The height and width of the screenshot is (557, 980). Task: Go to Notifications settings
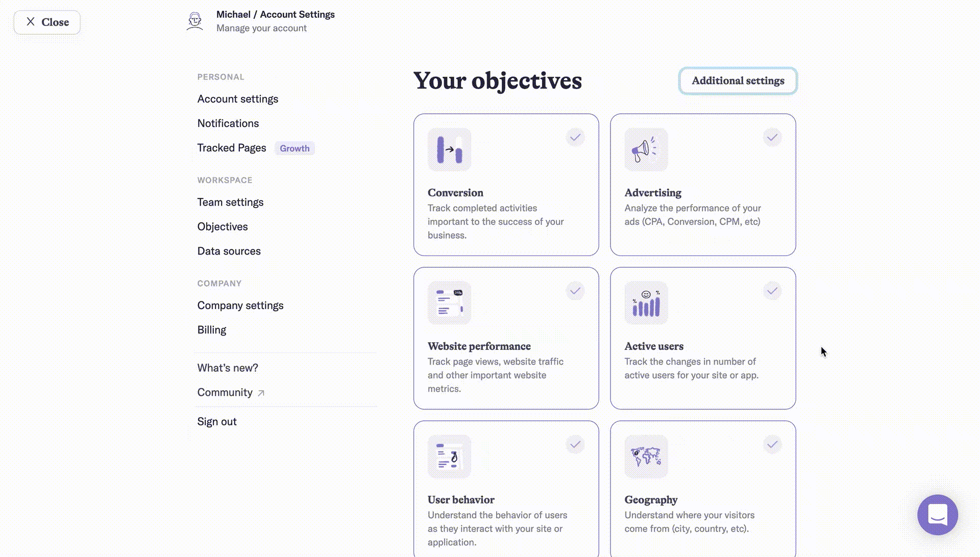[228, 123]
